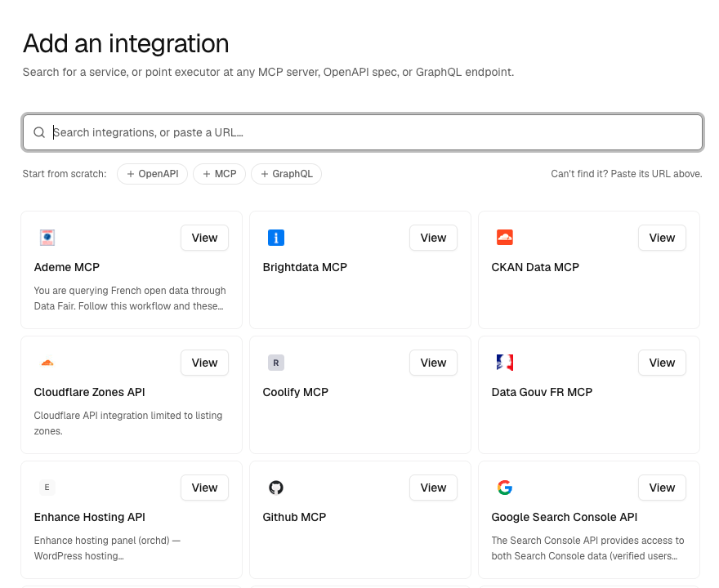Click the 'Data Gouv FR MCP' card title
The image size is (719, 588).
point(542,392)
